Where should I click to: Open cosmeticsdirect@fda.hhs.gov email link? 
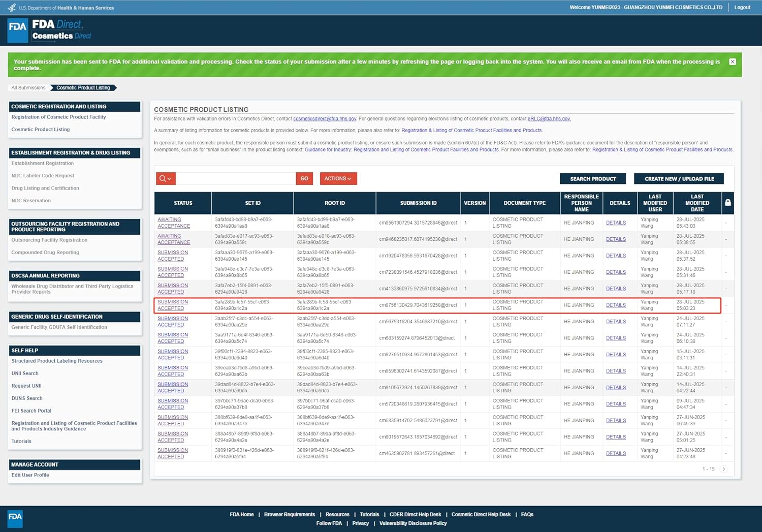tap(325, 119)
